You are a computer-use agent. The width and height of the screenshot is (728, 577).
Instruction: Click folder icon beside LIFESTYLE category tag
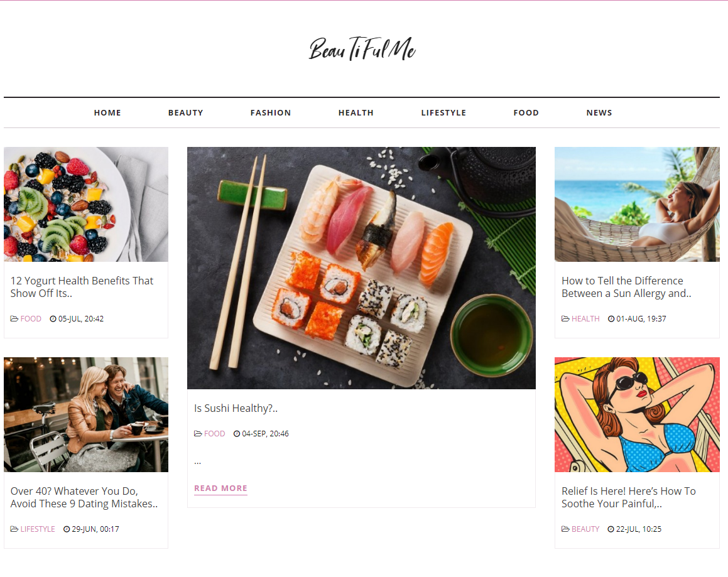[x=14, y=529]
